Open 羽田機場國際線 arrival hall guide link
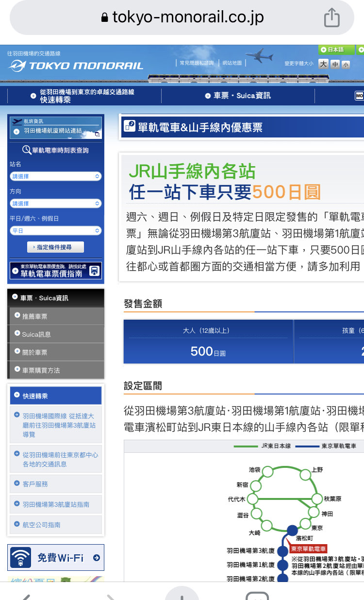The image size is (364, 600). pos(56,425)
